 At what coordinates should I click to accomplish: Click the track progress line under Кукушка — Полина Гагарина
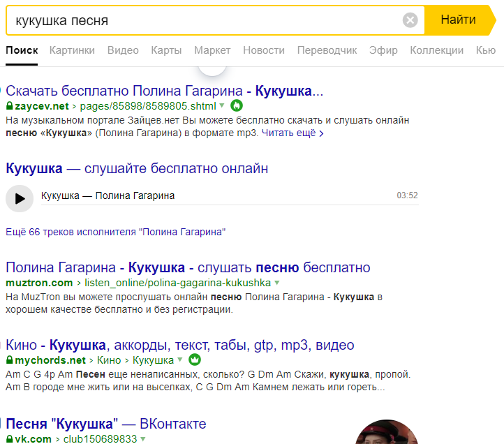click(x=230, y=205)
